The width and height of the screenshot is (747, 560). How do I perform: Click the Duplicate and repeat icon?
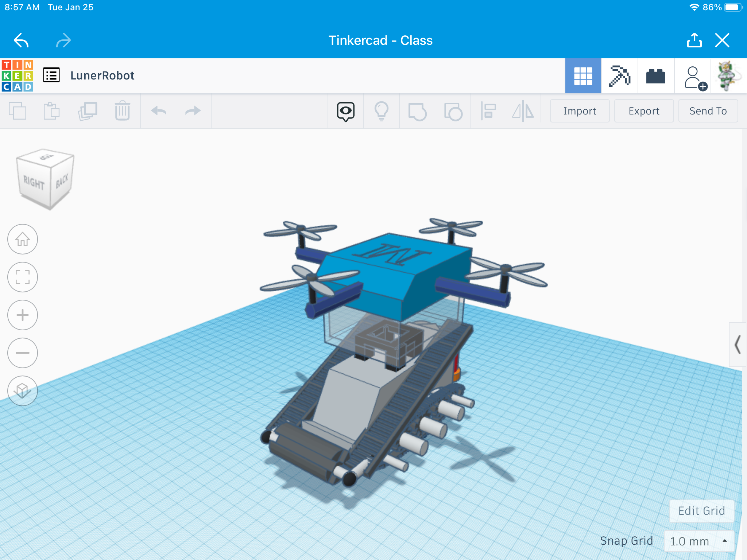click(88, 111)
